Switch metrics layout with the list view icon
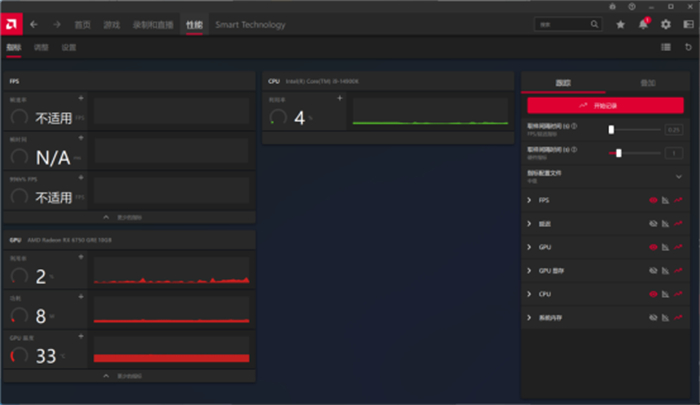Viewport: 700px width, 405px height. [x=666, y=47]
